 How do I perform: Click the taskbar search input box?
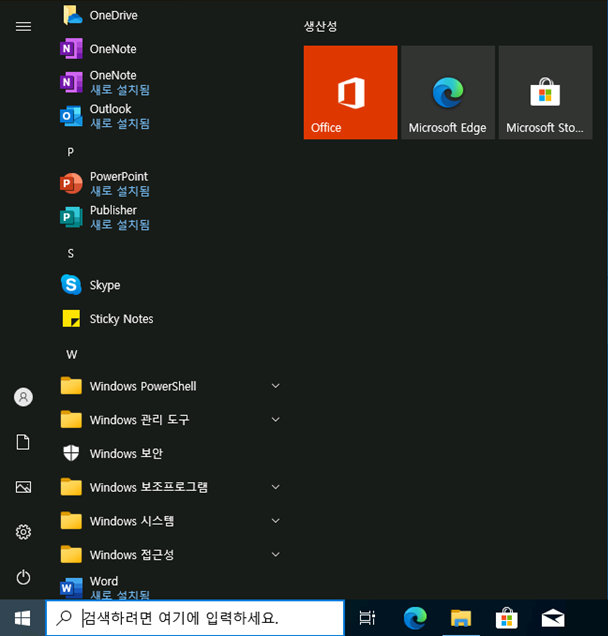[x=195, y=618]
